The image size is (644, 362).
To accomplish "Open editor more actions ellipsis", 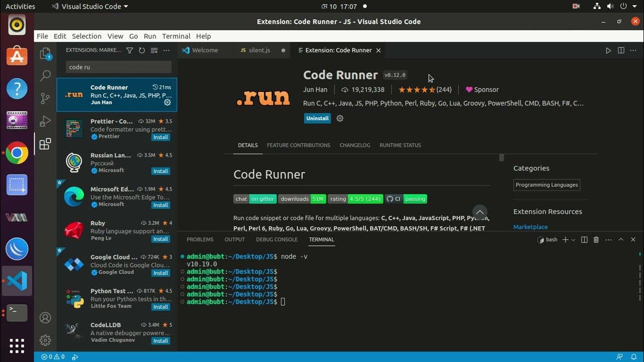I will click(633, 50).
